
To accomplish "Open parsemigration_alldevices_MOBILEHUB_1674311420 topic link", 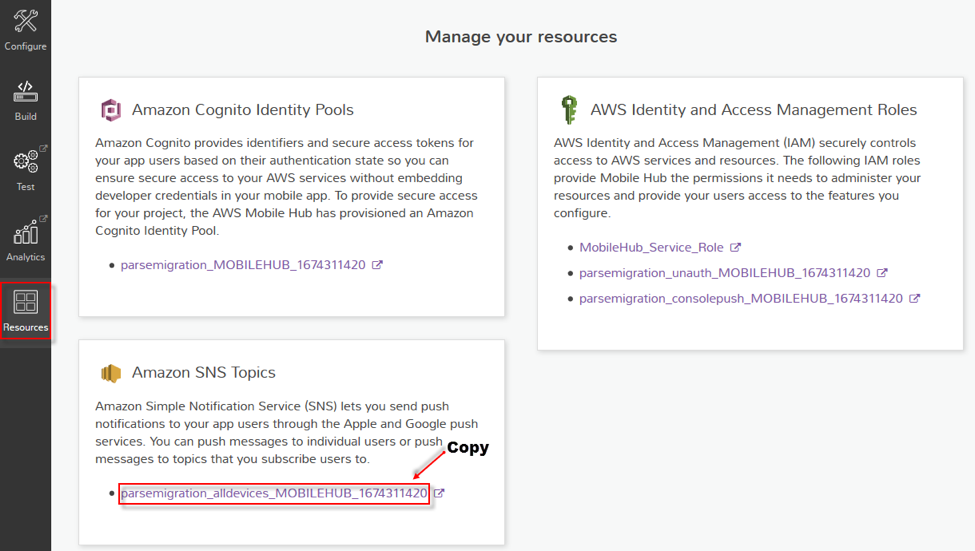I will pyautogui.click(x=274, y=493).
